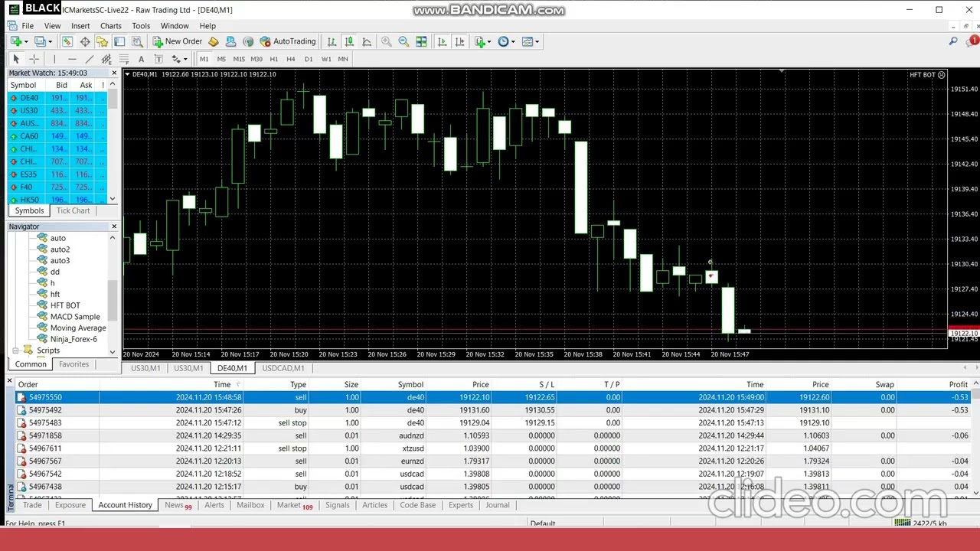Image resolution: width=980 pixels, height=551 pixels.
Task: Open the Tools menu
Action: [141, 26]
